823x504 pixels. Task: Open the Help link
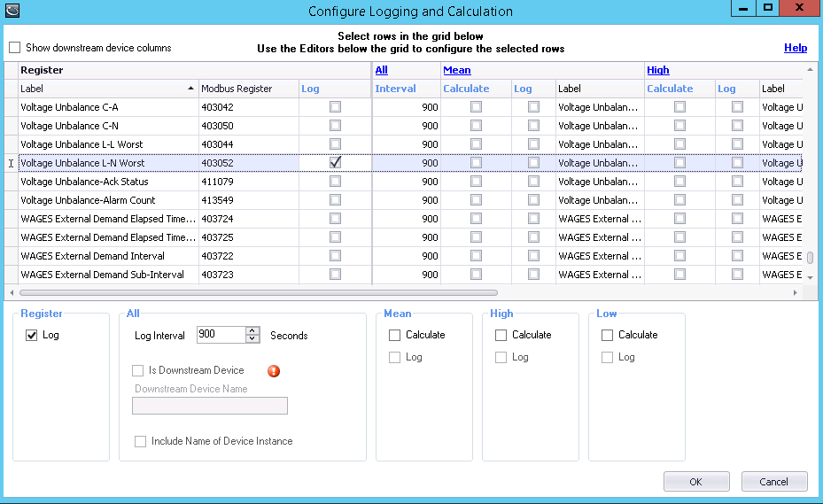click(796, 48)
